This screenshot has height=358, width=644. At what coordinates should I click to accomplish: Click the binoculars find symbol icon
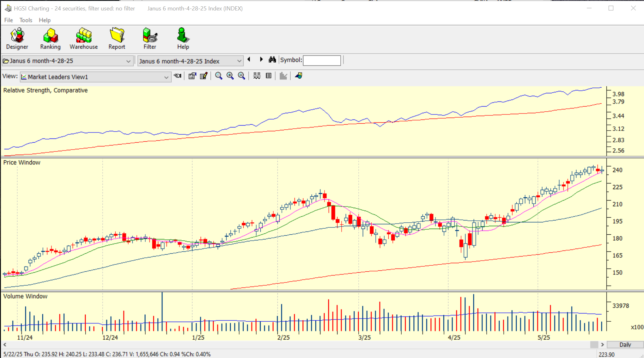pos(272,59)
